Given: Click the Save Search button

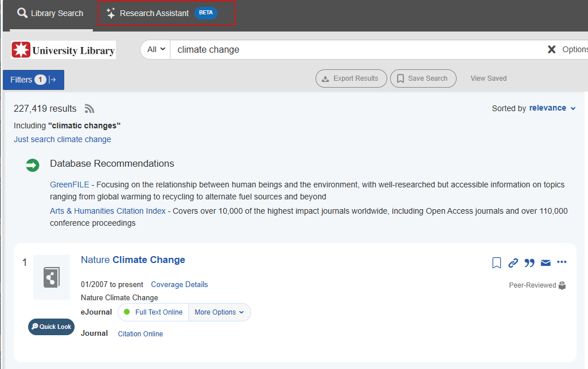Looking at the screenshot, I should pyautogui.click(x=423, y=78).
